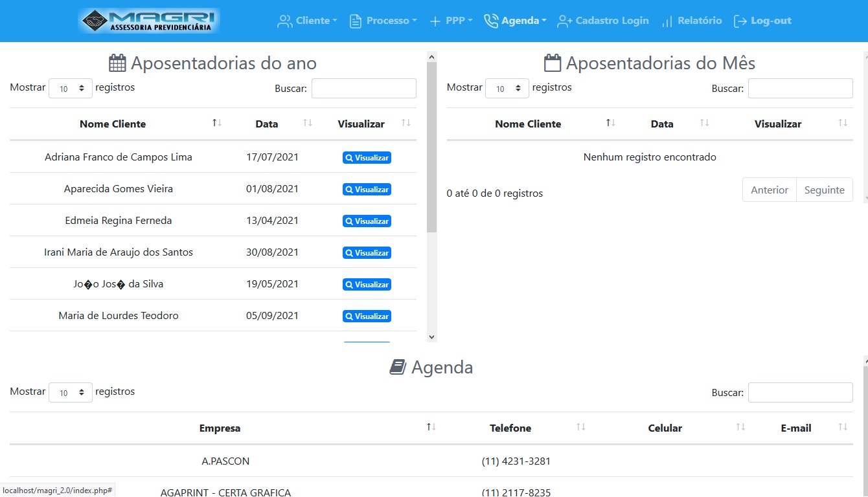The height and width of the screenshot is (497, 868).
Task: Sort Aposentadorias do ano by Data column icon
Action: pos(308,123)
